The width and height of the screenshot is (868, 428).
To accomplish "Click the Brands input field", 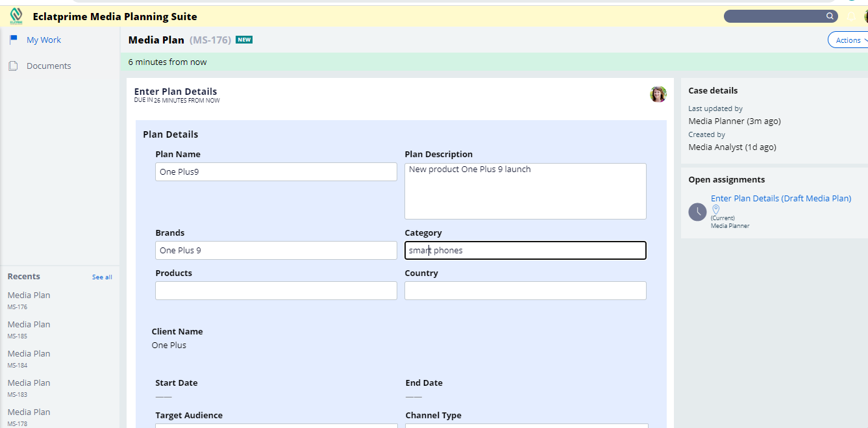I will click(276, 250).
